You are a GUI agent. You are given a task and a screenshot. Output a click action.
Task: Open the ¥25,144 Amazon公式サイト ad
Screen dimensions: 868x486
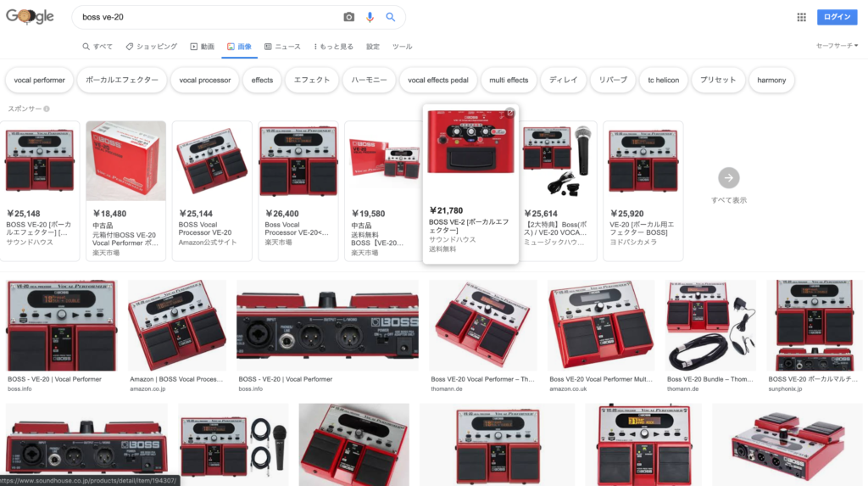[x=212, y=191]
